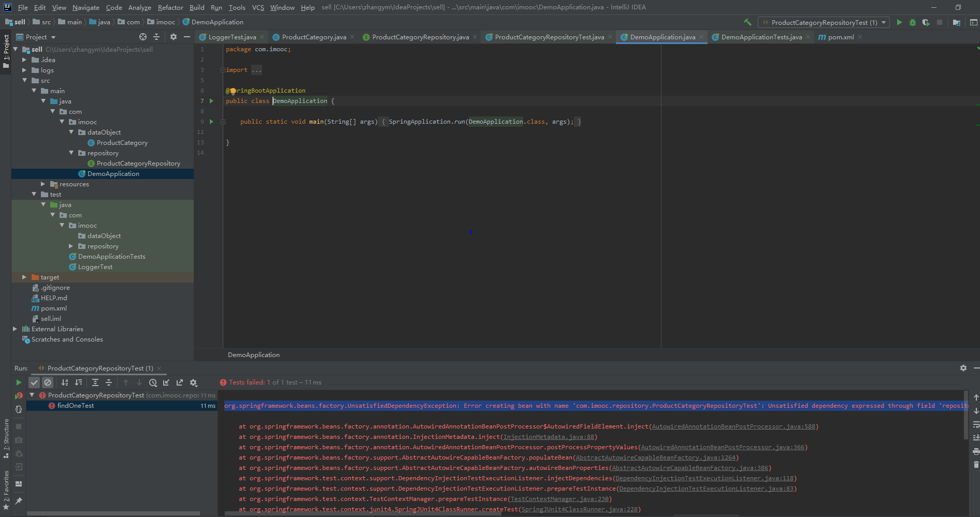Expand the resources folder
980x517 pixels.
tap(43, 184)
